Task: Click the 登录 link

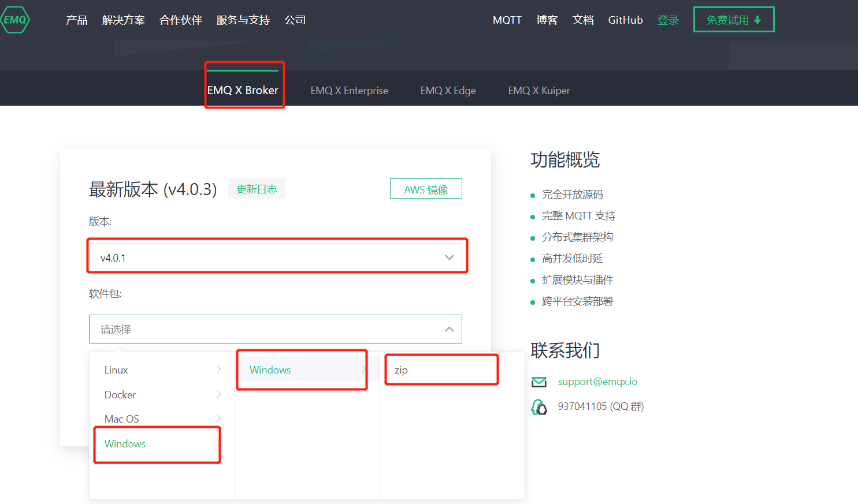Action: (x=668, y=20)
